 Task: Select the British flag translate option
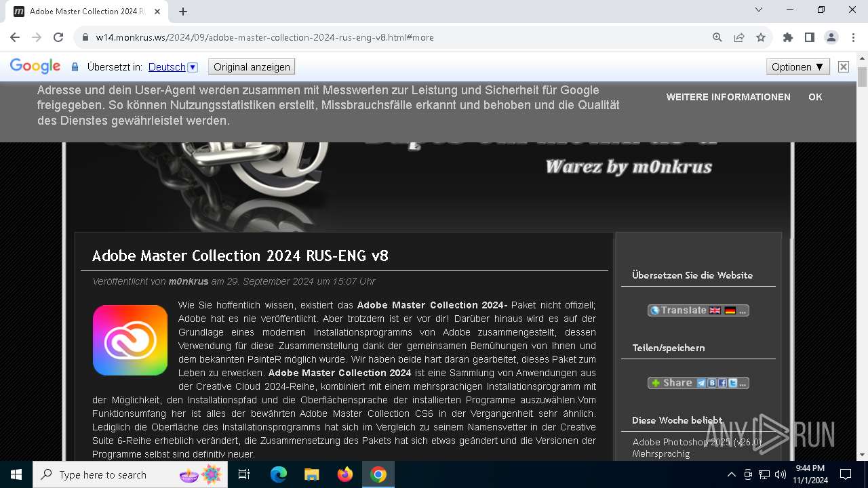click(715, 310)
